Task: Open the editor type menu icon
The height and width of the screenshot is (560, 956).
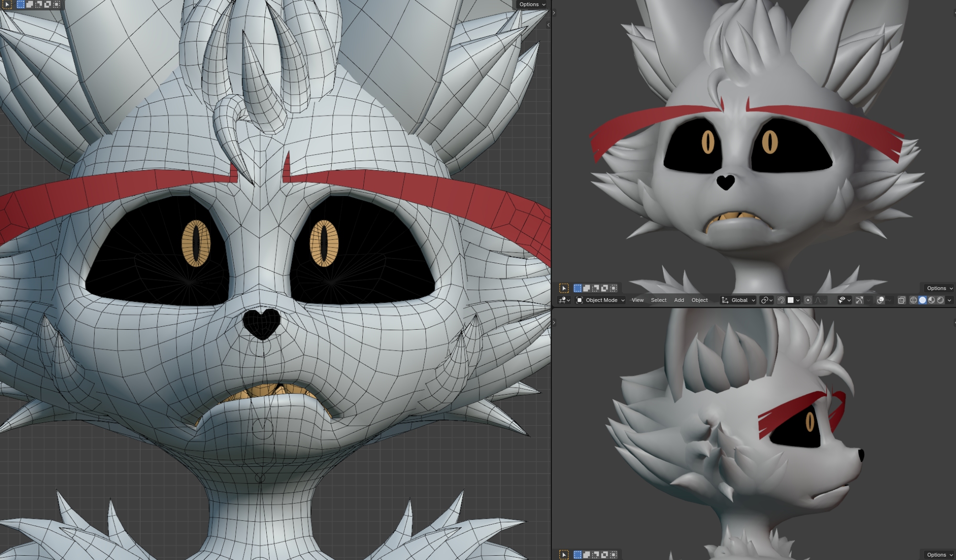Action: [x=564, y=300]
